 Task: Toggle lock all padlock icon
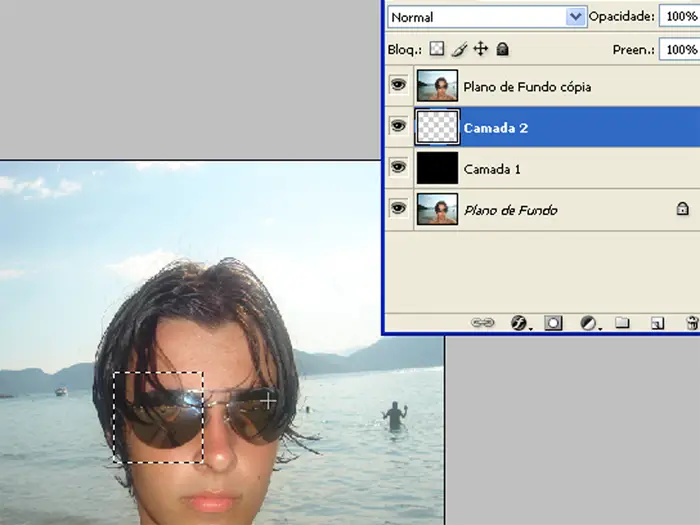(x=503, y=48)
